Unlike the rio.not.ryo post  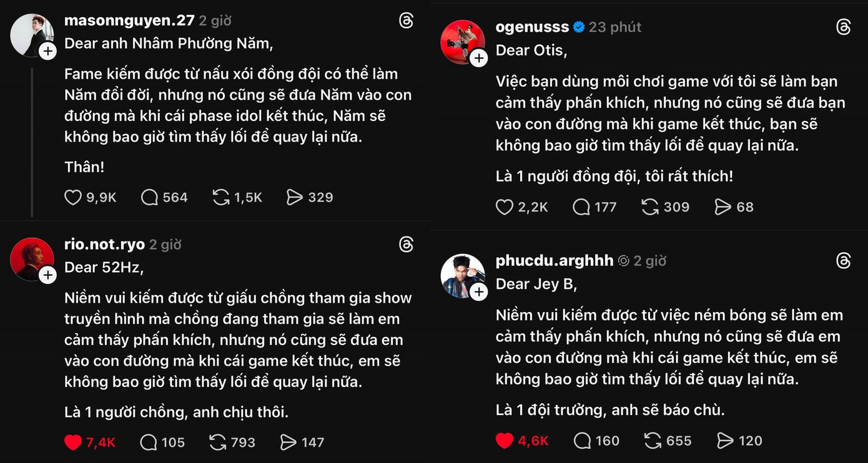pos(74,442)
